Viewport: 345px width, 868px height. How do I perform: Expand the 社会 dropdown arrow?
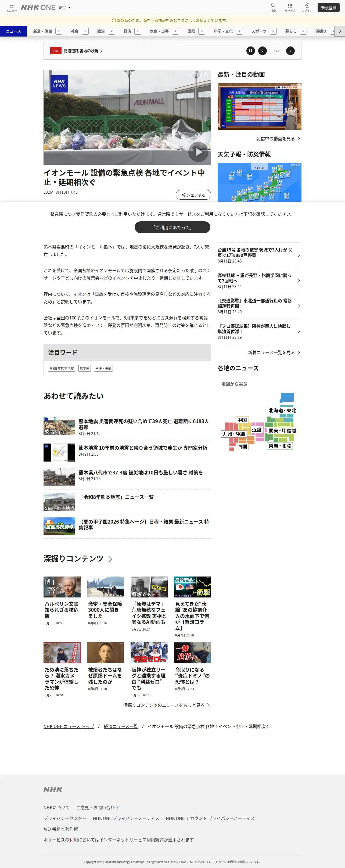coord(85,31)
